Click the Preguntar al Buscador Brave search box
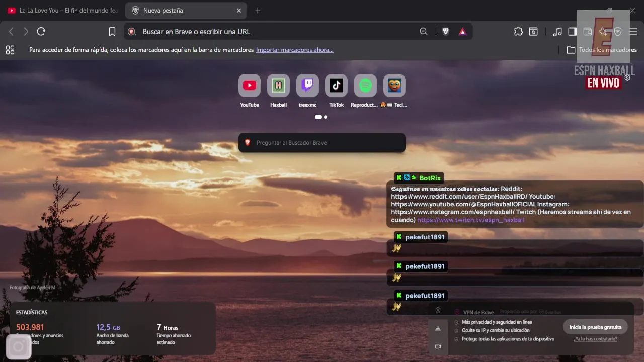The height and width of the screenshot is (362, 644). tap(322, 143)
